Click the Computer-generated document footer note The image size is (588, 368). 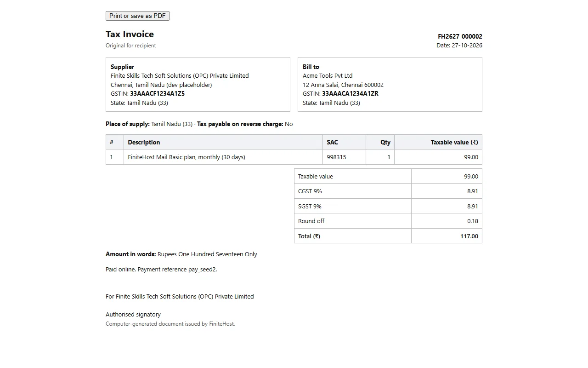click(170, 324)
